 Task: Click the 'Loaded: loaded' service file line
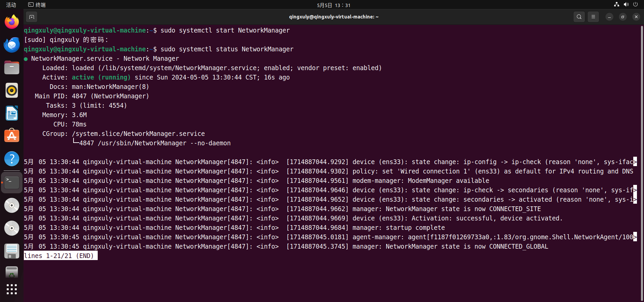click(212, 68)
